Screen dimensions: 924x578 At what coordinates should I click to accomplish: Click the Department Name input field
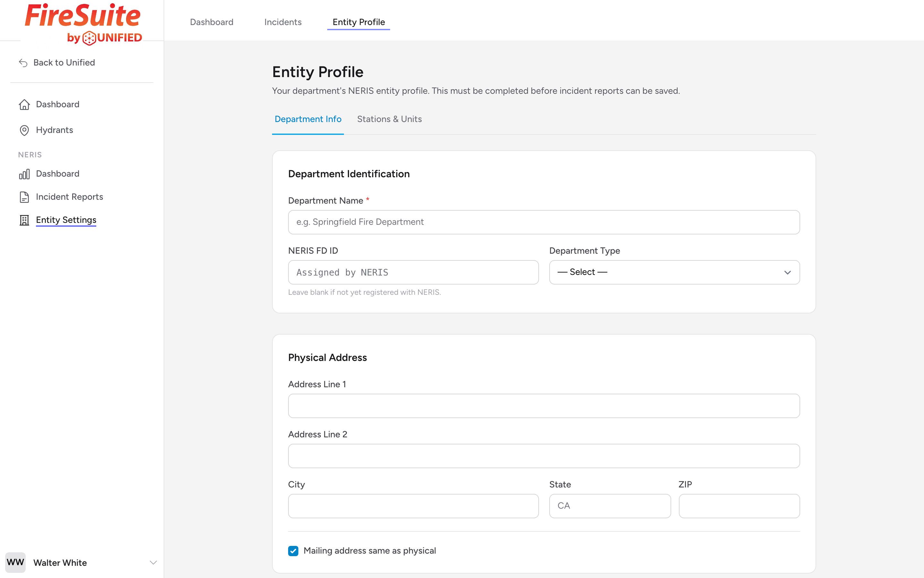click(x=544, y=222)
